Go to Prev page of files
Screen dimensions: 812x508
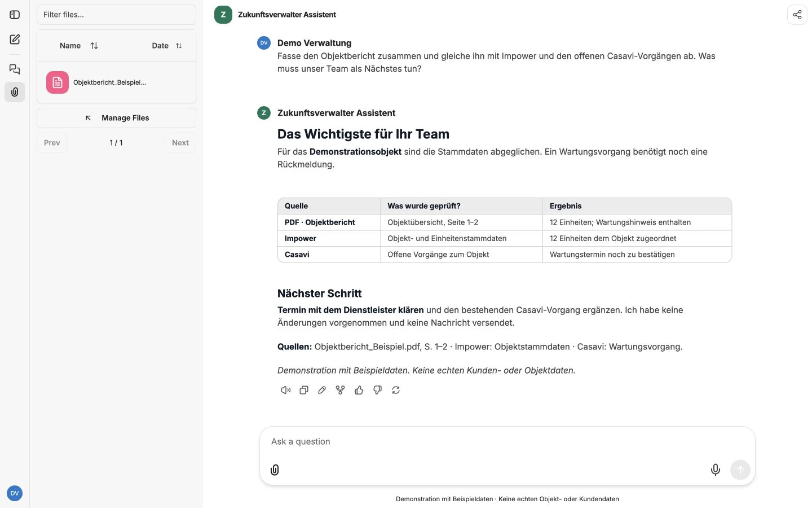[52, 143]
